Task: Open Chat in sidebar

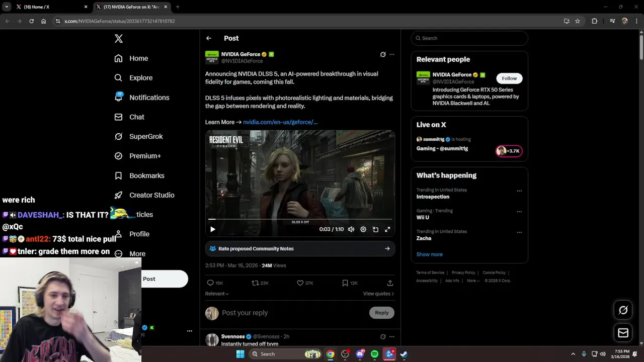Action: (129, 117)
